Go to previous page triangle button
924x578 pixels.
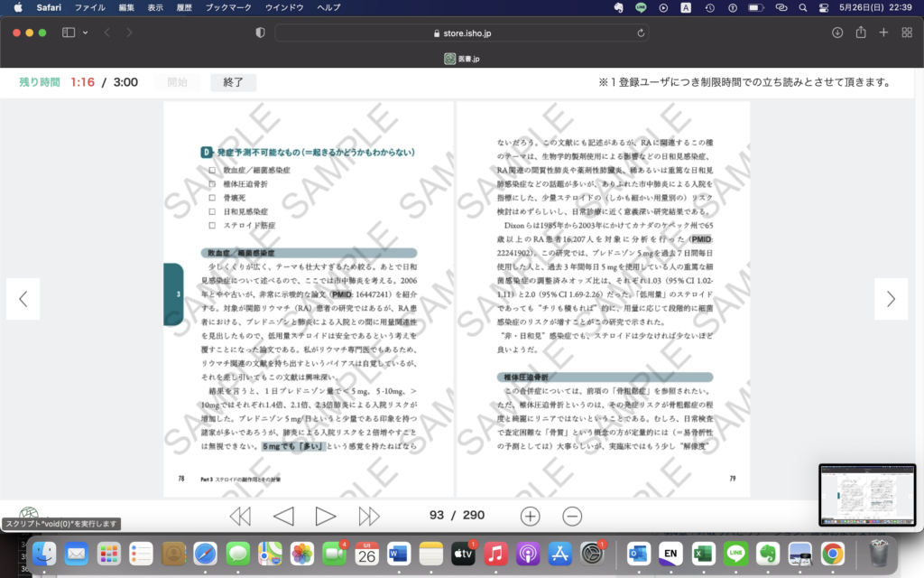click(283, 516)
